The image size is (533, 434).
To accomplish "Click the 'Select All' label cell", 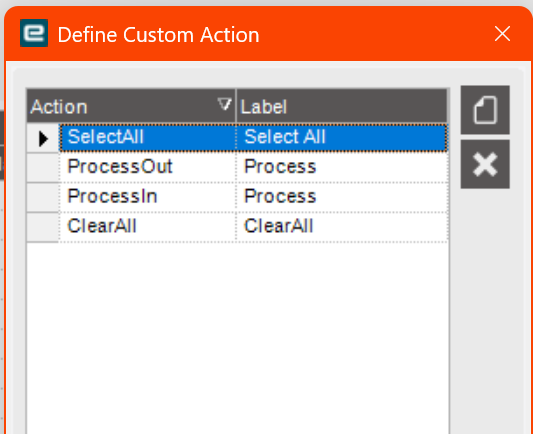I will [x=342, y=138].
